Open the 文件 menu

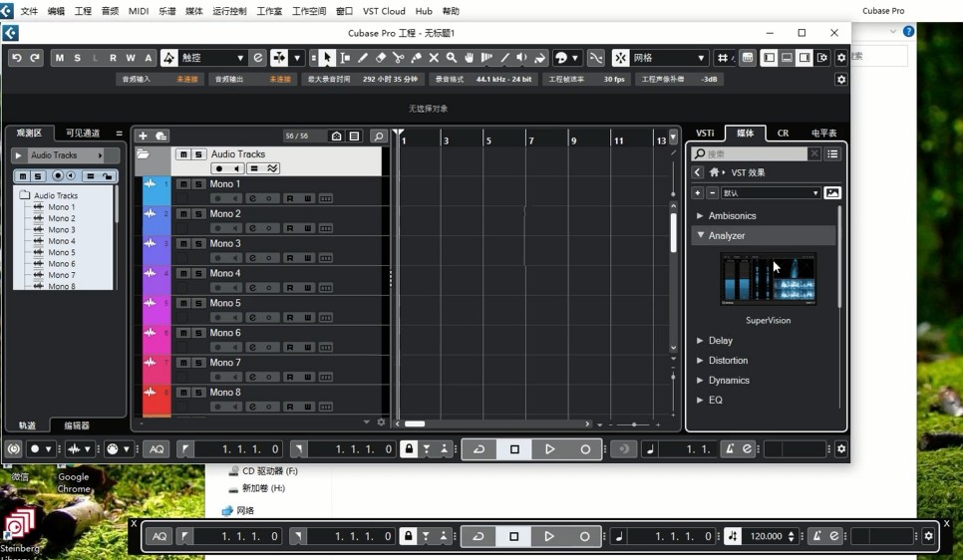point(29,11)
